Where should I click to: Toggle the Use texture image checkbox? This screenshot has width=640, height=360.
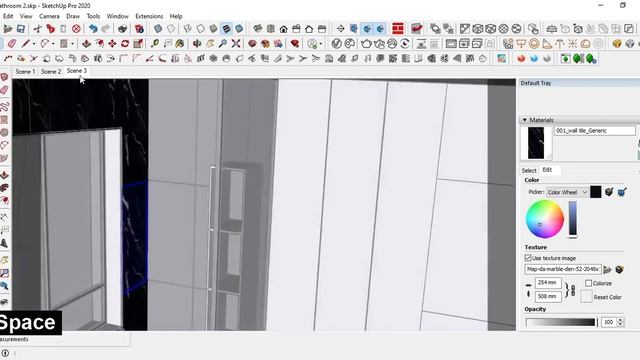tap(528, 258)
